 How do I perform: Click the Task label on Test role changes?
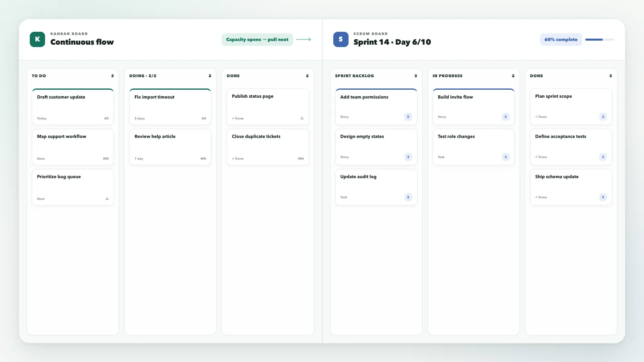point(441,157)
